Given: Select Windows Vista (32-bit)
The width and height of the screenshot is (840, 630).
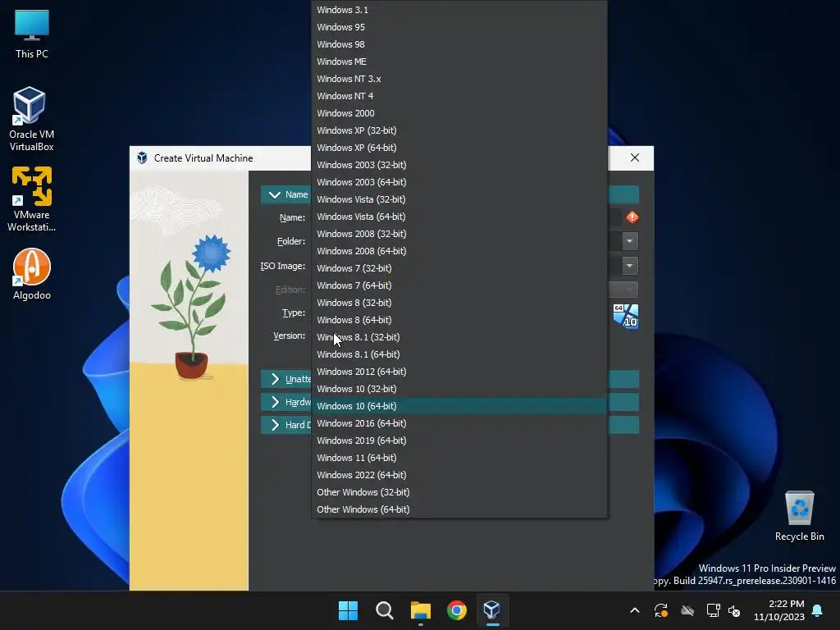Looking at the screenshot, I should pos(459,199).
